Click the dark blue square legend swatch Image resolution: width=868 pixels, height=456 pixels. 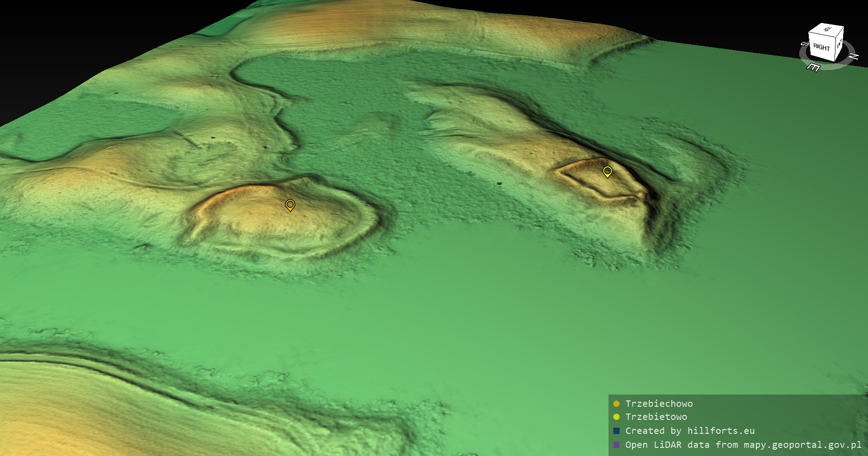coord(616,431)
